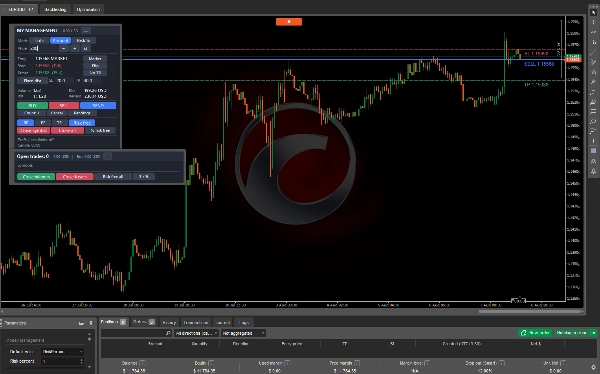Select the cursor pointer tool in right toolbar

[593, 12]
